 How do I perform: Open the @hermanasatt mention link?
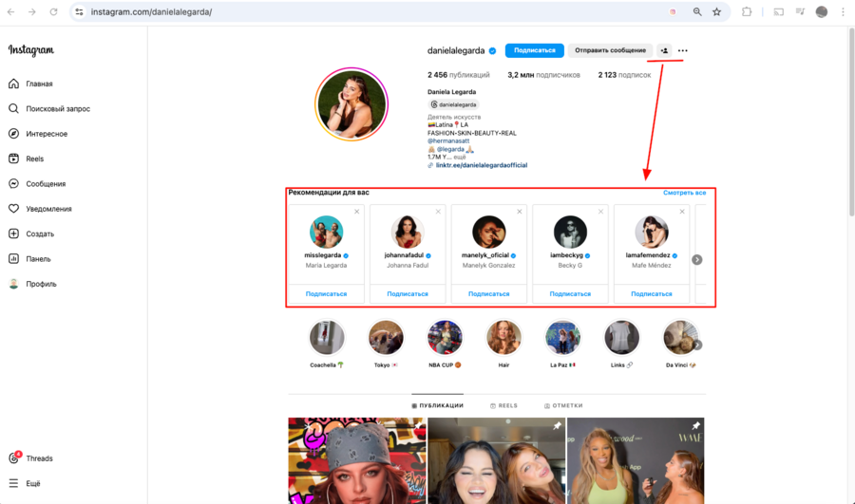[448, 140]
